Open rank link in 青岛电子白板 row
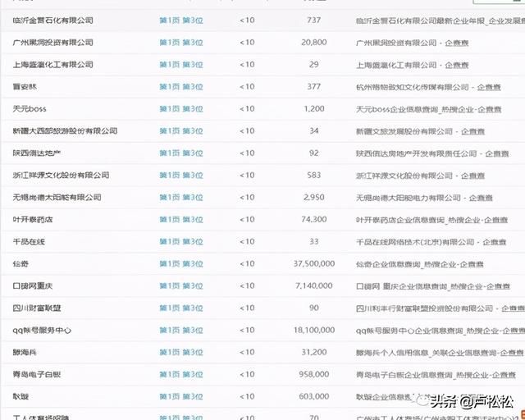Viewport: 525px width, 420px height. coord(181,374)
